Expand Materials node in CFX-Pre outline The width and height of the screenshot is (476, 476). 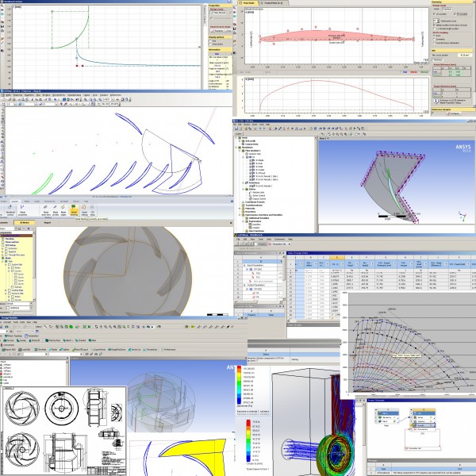tap(240, 209)
